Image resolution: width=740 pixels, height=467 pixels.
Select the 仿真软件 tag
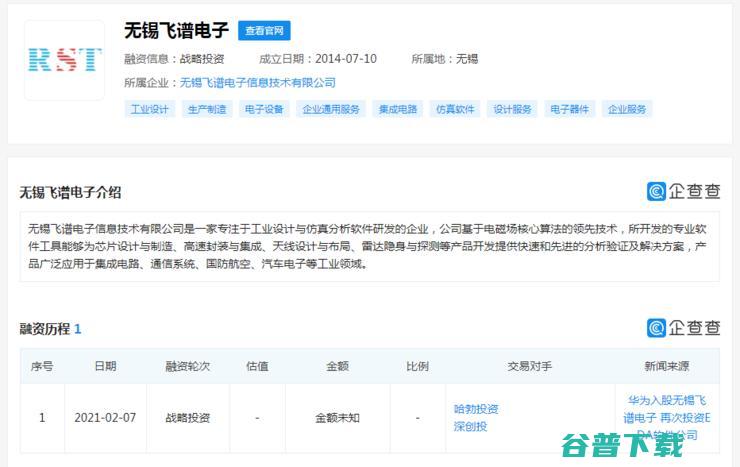point(455,109)
